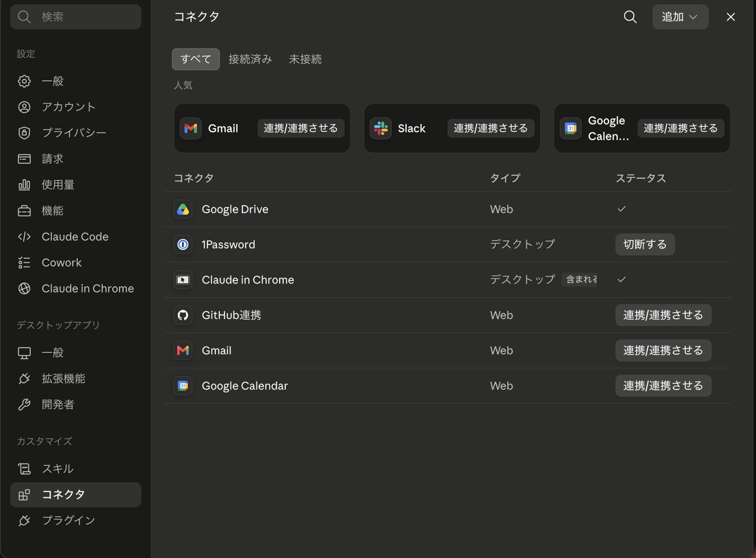Connect Google Calendar in the list row
756x558 pixels.
663,386
